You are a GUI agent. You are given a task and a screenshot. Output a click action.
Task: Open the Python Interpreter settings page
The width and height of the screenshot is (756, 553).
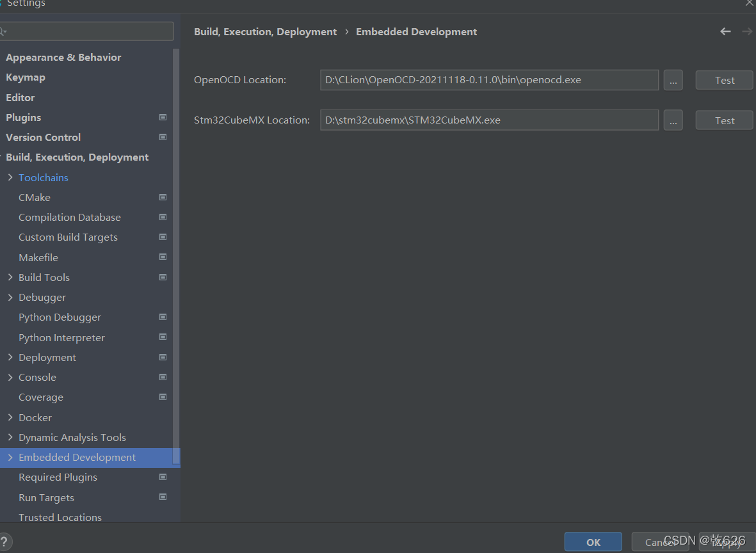61,337
